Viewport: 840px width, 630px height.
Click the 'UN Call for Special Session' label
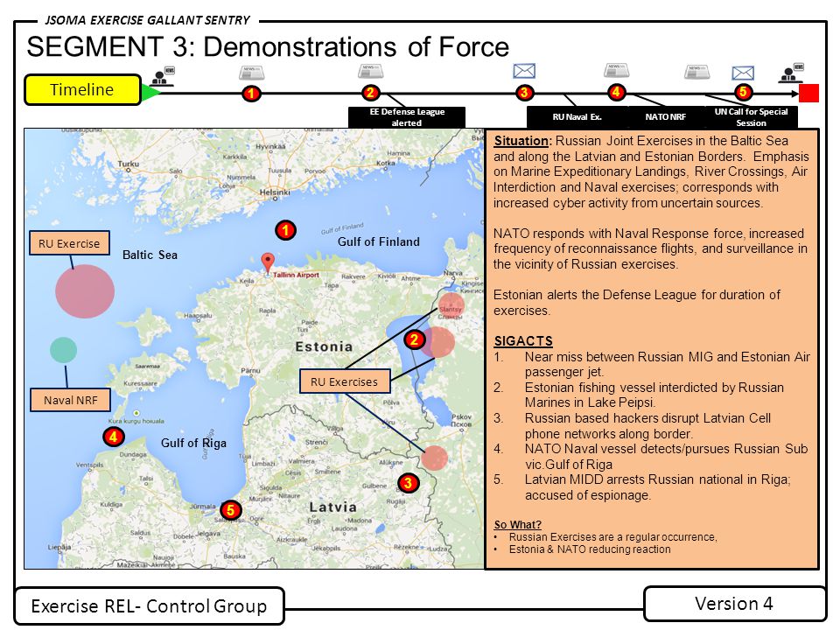[x=751, y=117]
